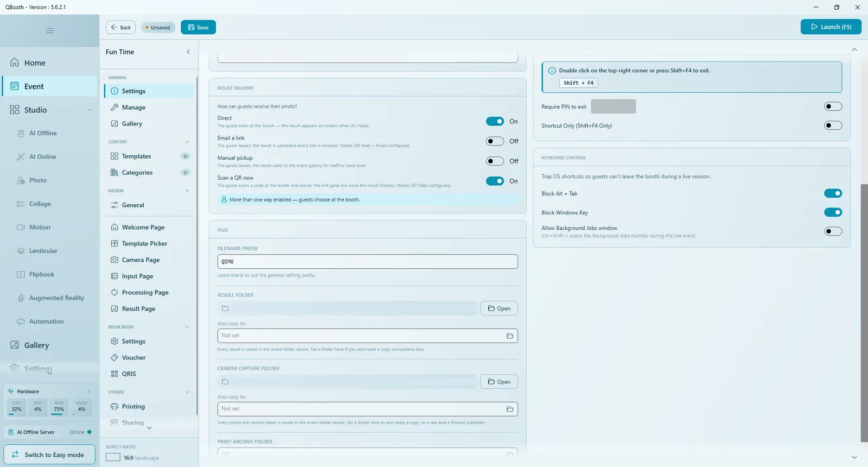Open the Result Folder
This screenshot has width=868, height=467.
coord(499,308)
